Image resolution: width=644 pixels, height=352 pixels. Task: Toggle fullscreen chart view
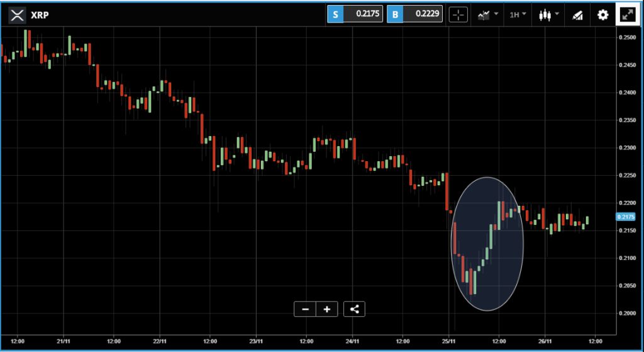click(x=627, y=15)
